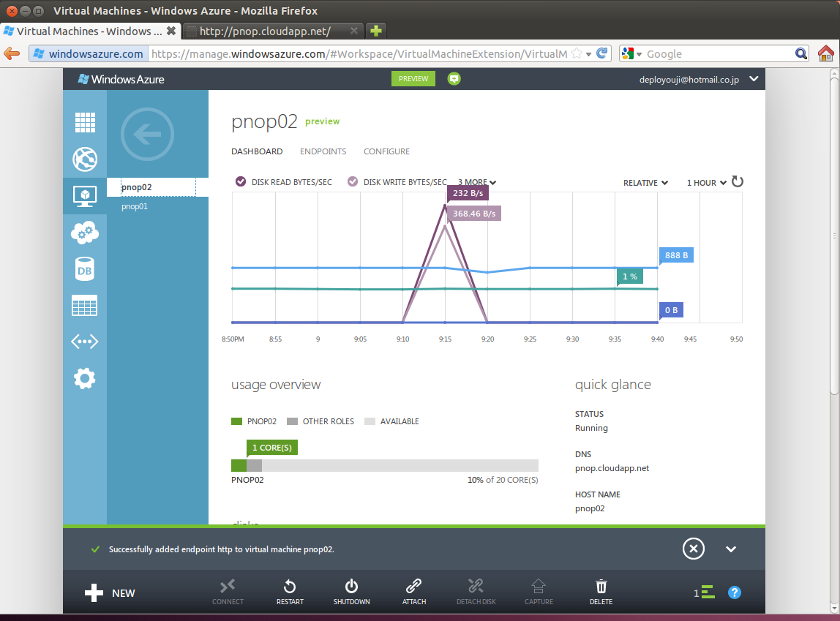Click the browser address bar
840x621 pixels.
359,53
